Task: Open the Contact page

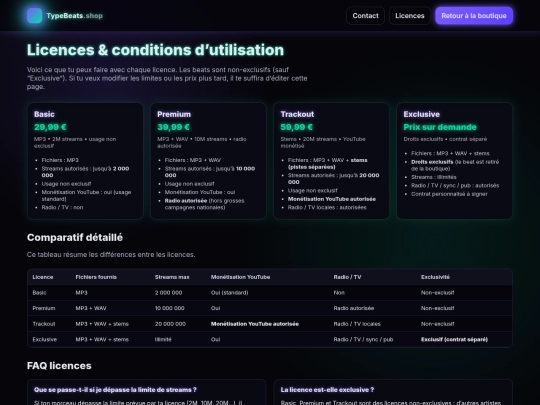Action: 365,16
